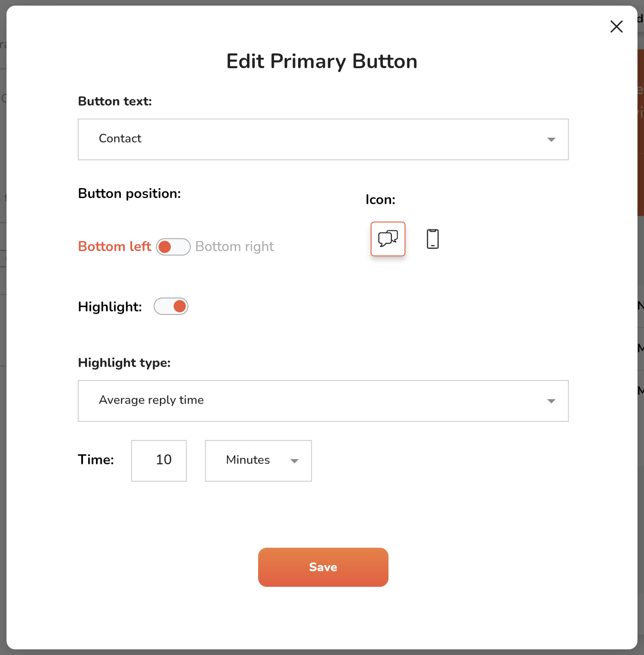This screenshot has width=644, height=655.
Task: Click the Time label
Action: pos(96,460)
